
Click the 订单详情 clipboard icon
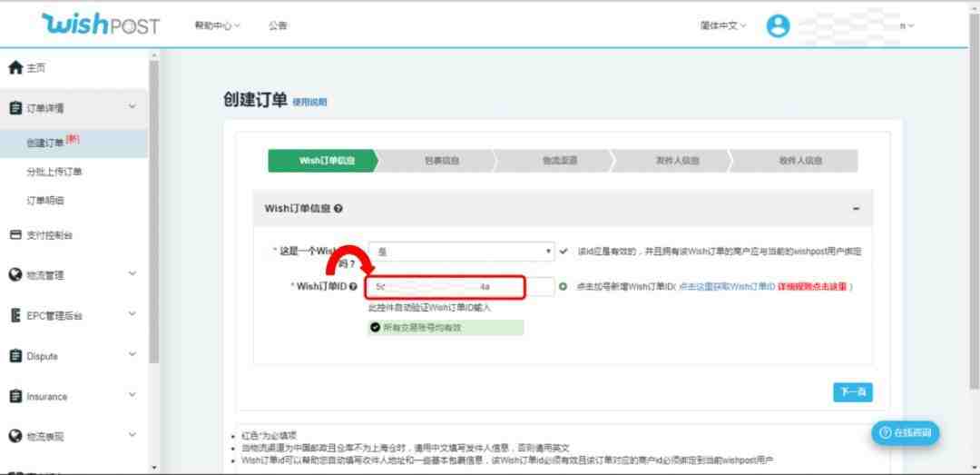(x=15, y=108)
